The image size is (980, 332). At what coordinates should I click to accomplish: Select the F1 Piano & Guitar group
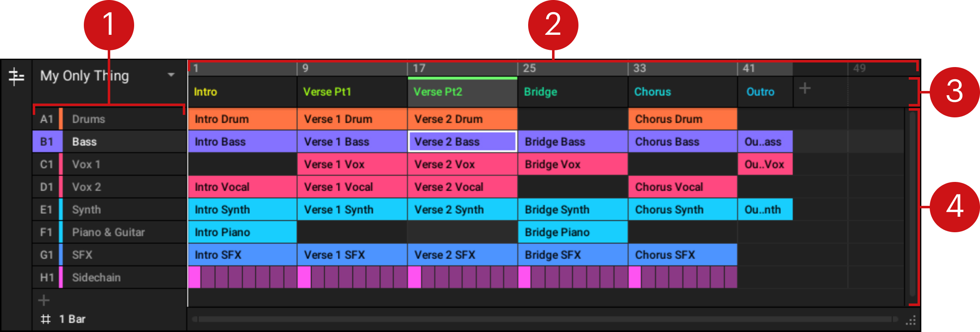point(109,232)
